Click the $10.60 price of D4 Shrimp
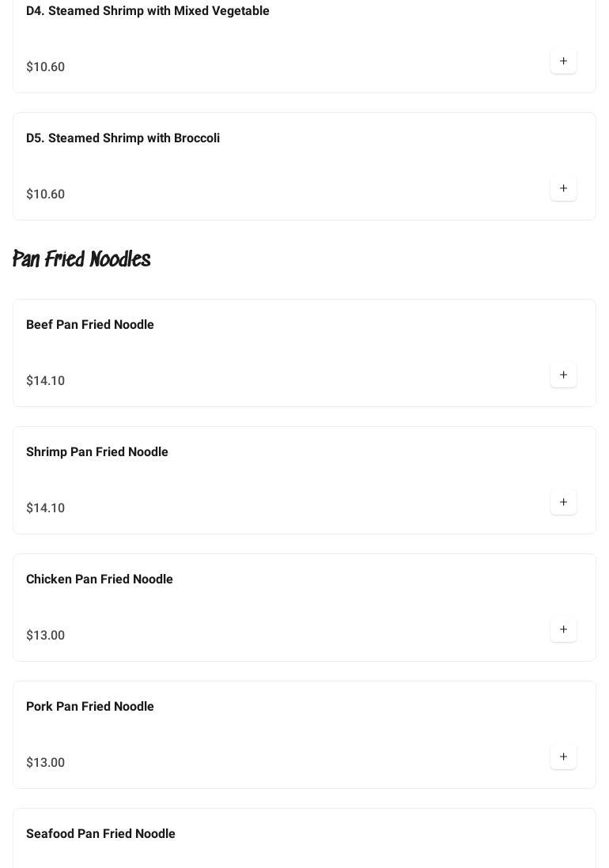The width and height of the screenshot is (609, 868). (45, 67)
